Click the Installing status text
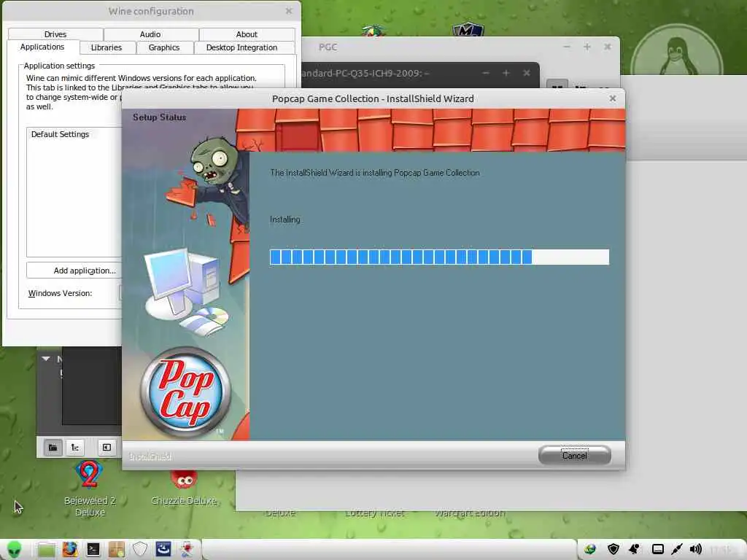Viewport: 747px width, 560px height. point(285,219)
